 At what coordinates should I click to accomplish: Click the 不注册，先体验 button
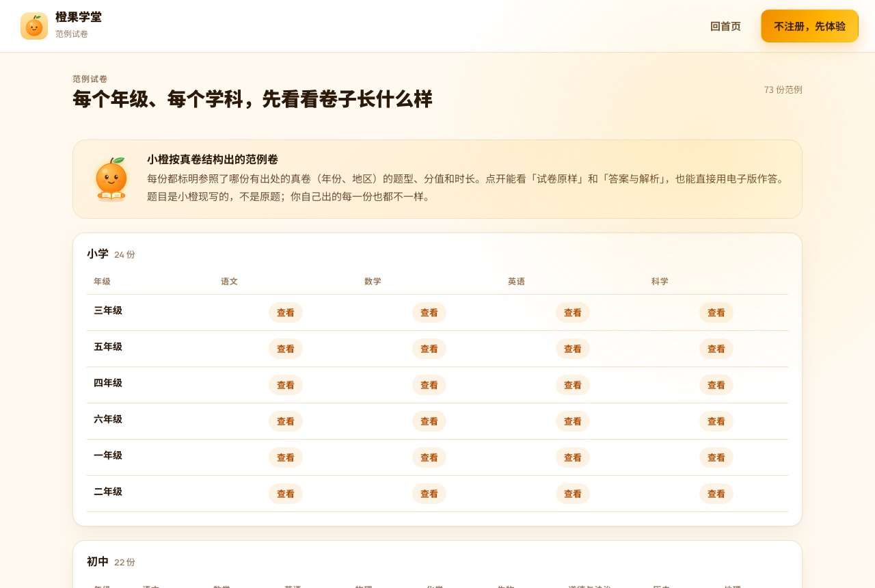click(x=809, y=26)
